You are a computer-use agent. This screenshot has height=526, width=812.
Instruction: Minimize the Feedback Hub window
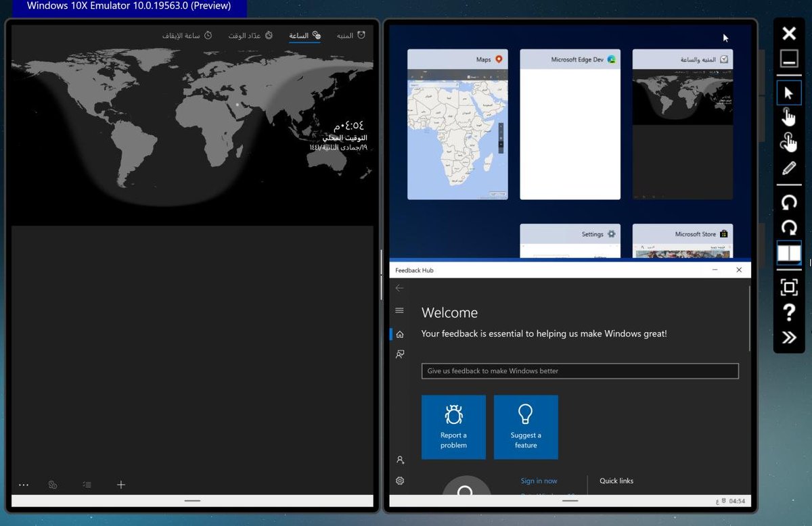715,270
